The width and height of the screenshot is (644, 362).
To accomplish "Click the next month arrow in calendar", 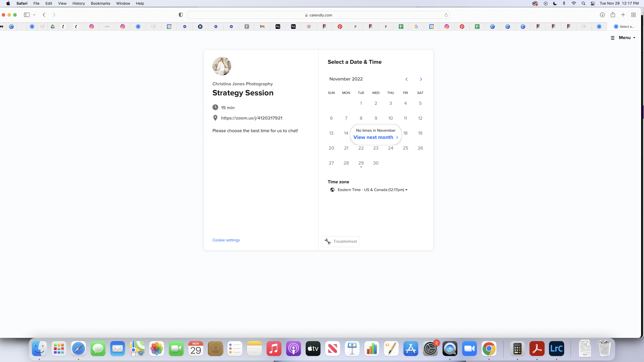I will 421,79.
